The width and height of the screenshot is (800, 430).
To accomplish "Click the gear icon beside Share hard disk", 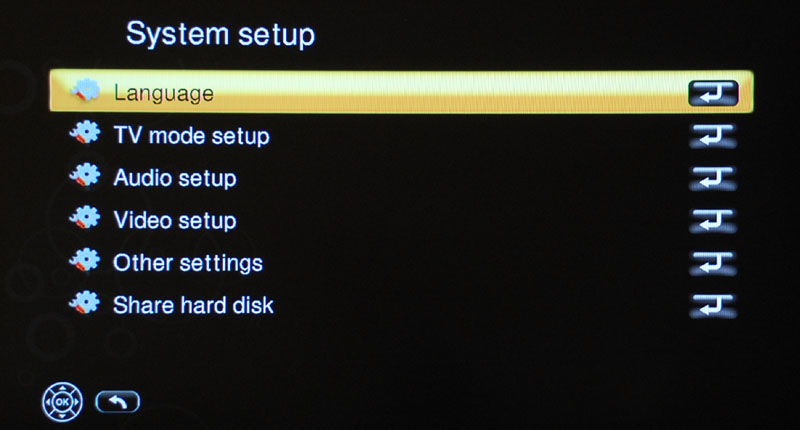I will tap(85, 303).
